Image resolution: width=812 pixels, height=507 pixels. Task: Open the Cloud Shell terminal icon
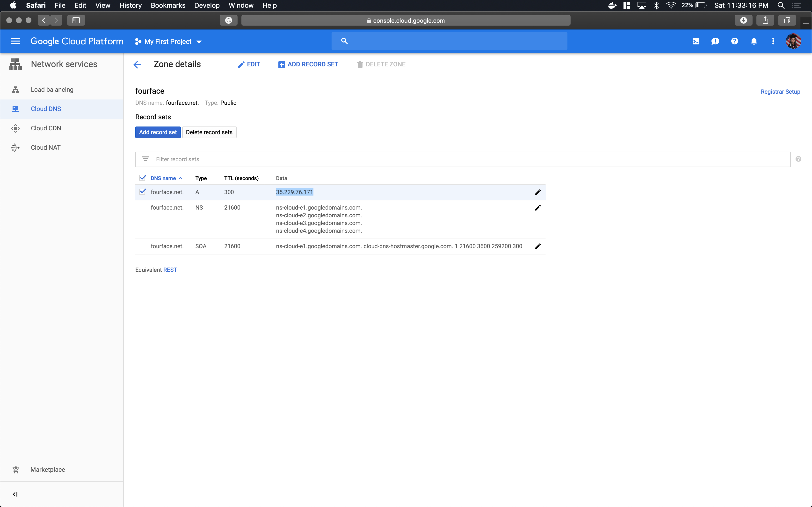696,41
